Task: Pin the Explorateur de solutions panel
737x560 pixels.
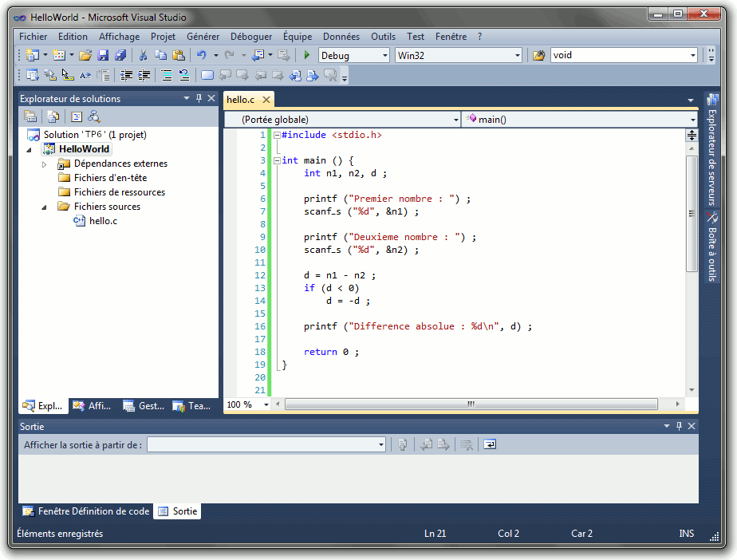Action: pyautogui.click(x=199, y=98)
